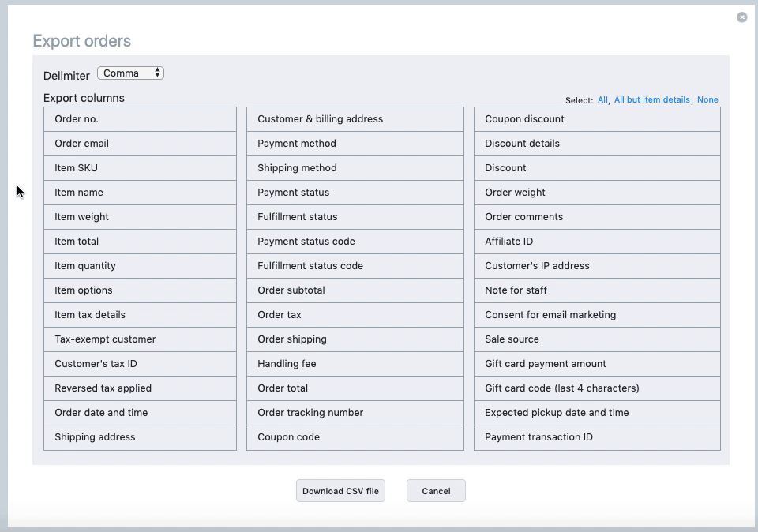The width and height of the screenshot is (758, 532).
Task: Toggle the Gift card payment amount column
Action: [x=597, y=364]
